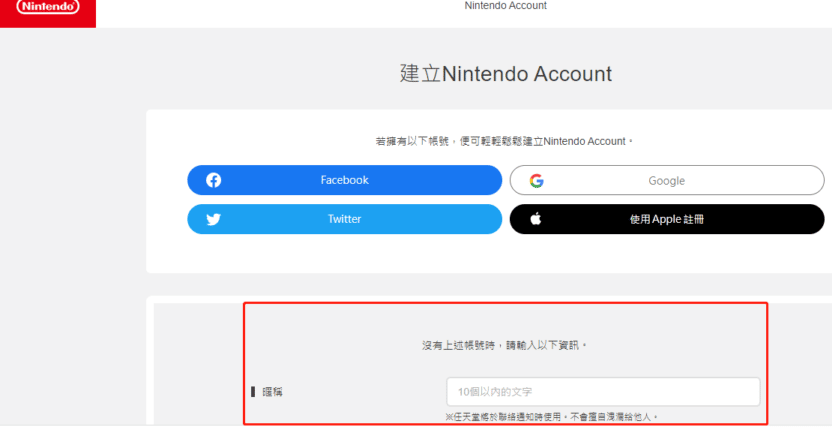The height and width of the screenshot is (427, 832).
Task: Choose the 使用 Apple 註冊 button
Action: [667, 219]
